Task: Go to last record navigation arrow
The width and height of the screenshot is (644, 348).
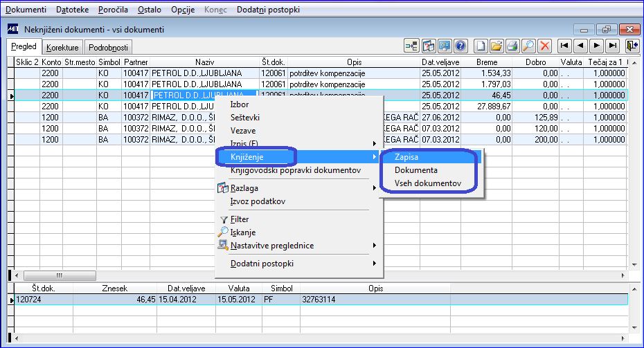Action: point(612,46)
